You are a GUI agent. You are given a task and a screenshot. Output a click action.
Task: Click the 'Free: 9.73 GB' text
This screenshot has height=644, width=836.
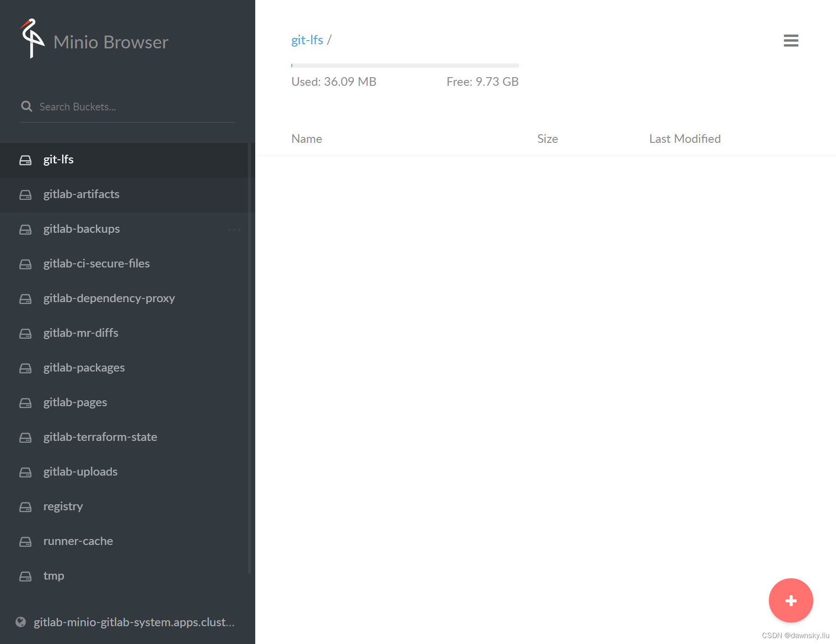click(x=483, y=82)
